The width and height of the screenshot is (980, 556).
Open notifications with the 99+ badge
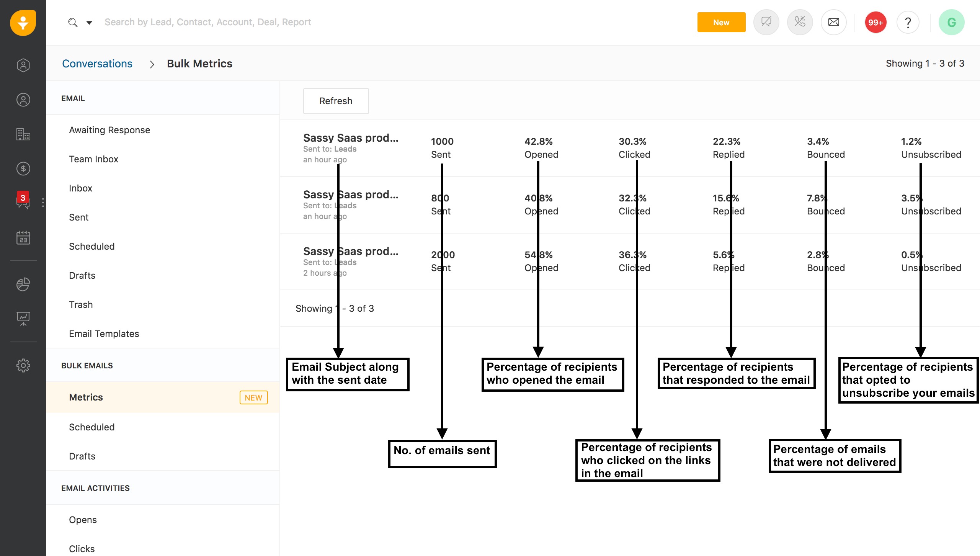[875, 22]
